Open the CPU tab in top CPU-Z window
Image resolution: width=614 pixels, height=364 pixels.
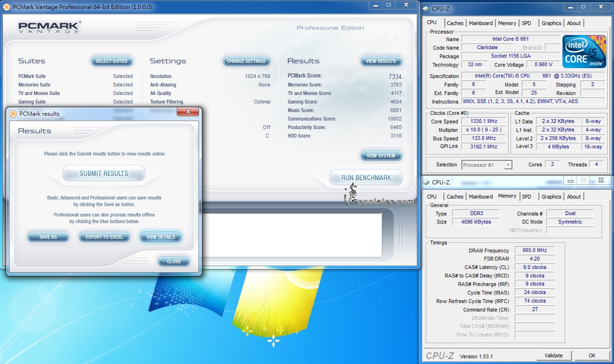432,23
